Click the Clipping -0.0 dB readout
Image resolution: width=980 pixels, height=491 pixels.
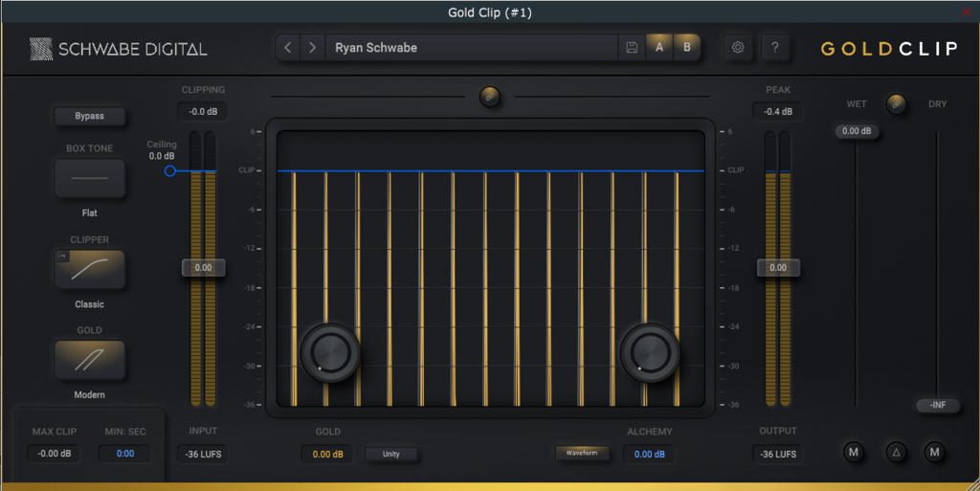(x=203, y=112)
